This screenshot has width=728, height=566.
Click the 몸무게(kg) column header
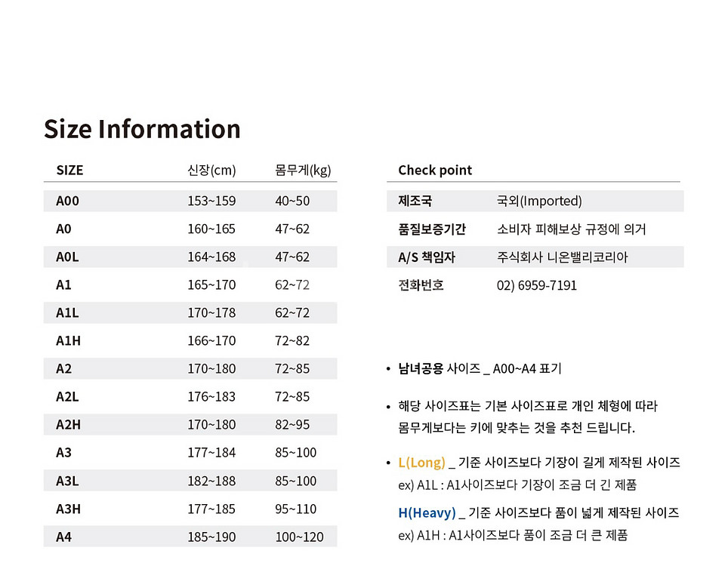[303, 170]
